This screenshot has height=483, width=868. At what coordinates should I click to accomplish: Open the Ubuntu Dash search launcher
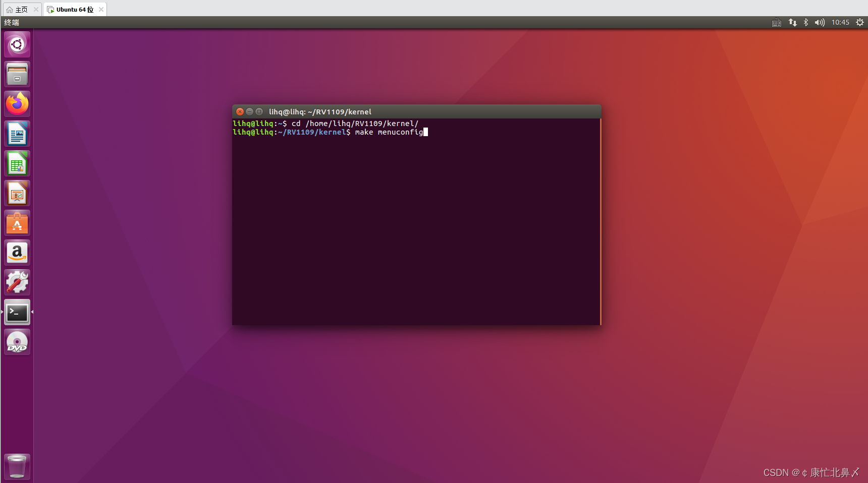click(17, 44)
